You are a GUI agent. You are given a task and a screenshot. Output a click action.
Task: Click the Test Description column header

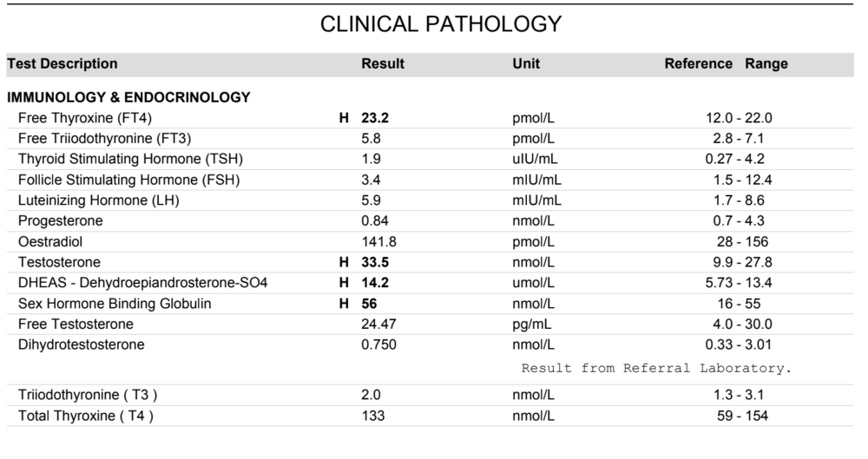pyautogui.click(x=62, y=64)
